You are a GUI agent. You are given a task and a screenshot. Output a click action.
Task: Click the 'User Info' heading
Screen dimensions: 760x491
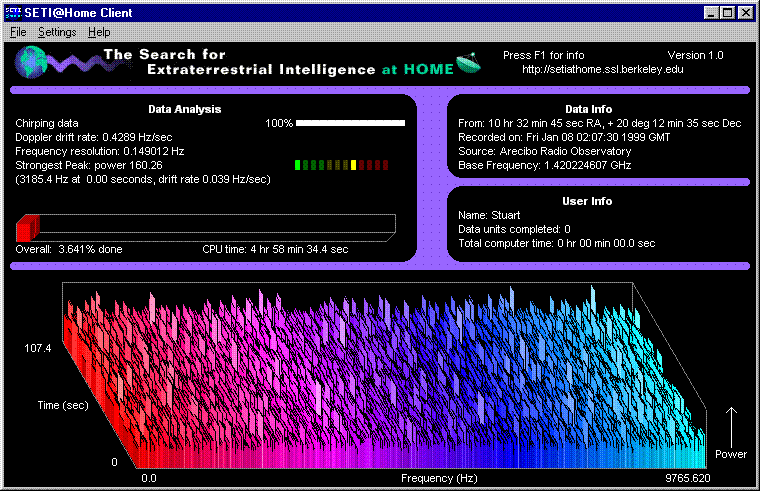coord(587,201)
